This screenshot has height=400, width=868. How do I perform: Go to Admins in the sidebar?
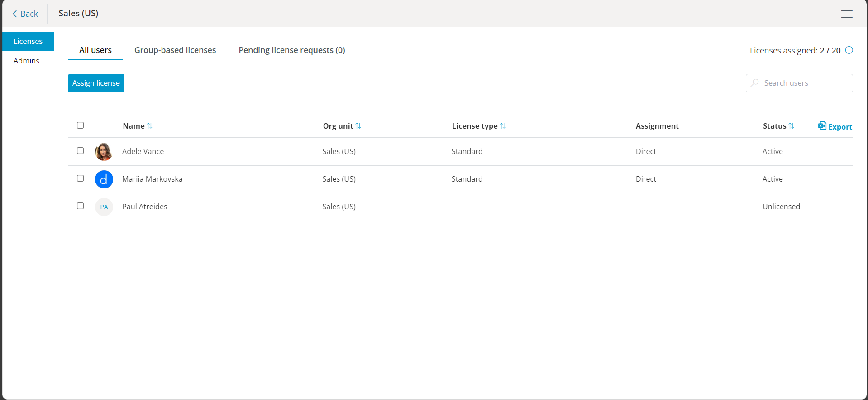click(x=26, y=61)
